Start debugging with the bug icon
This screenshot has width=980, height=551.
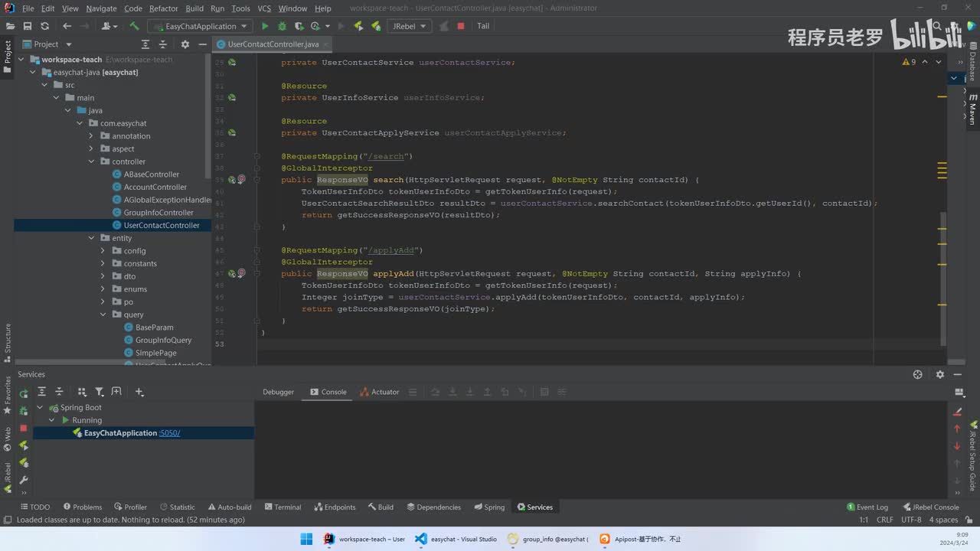coord(280,26)
